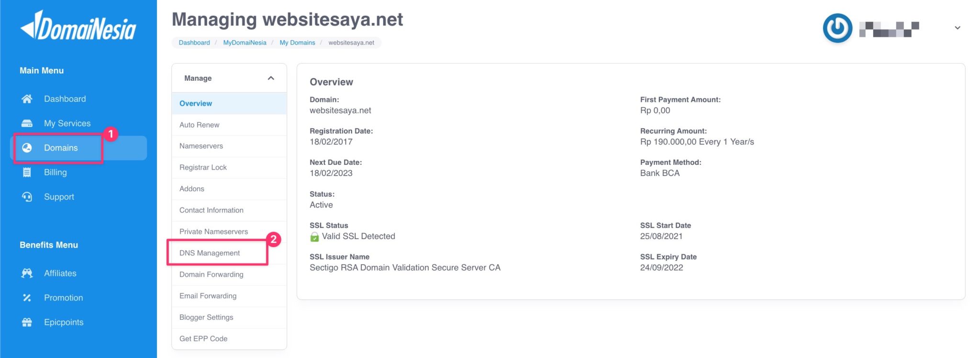Click the Domains globe icon
The height and width of the screenshot is (358, 980).
pyautogui.click(x=27, y=148)
